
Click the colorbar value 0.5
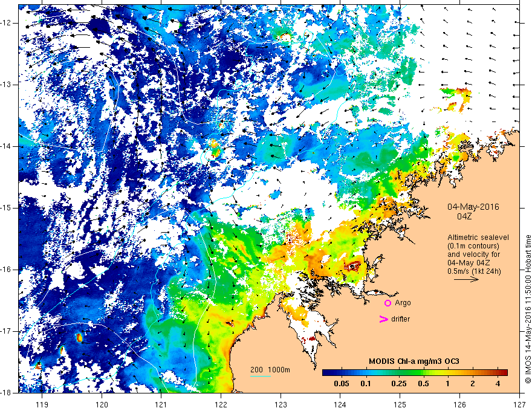423,384
